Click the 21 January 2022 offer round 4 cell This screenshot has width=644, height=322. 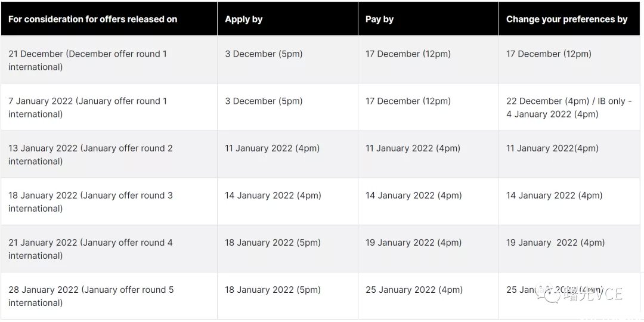109,249
